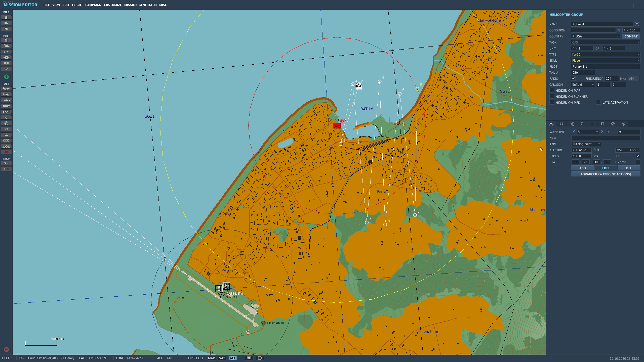
Task: Click the group NAME field Rotary-1
Action: (x=602, y=24)
